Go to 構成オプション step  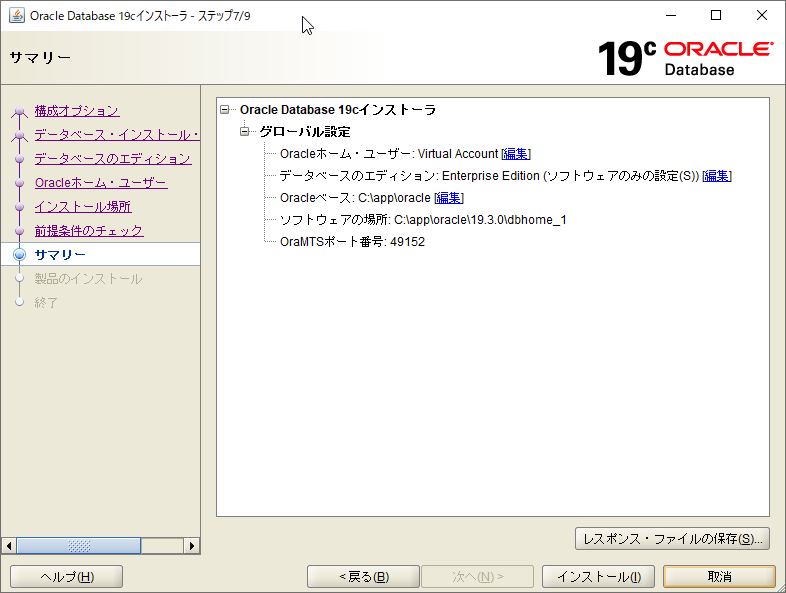tap(77, 111)
